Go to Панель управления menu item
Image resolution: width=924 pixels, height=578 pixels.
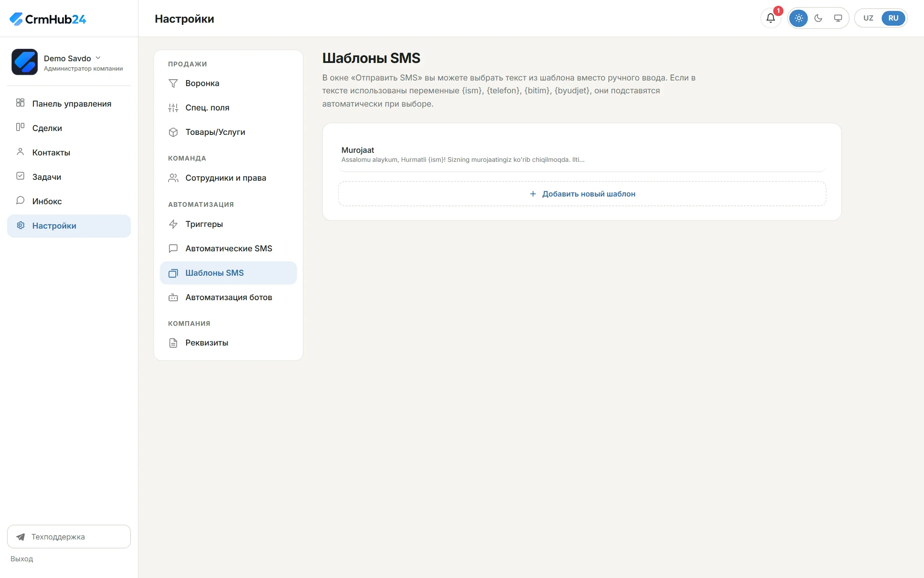coord(69,103)
